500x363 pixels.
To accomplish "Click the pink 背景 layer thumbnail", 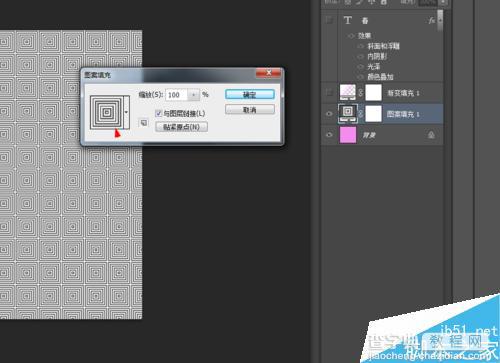I will [x=348, y=135].
